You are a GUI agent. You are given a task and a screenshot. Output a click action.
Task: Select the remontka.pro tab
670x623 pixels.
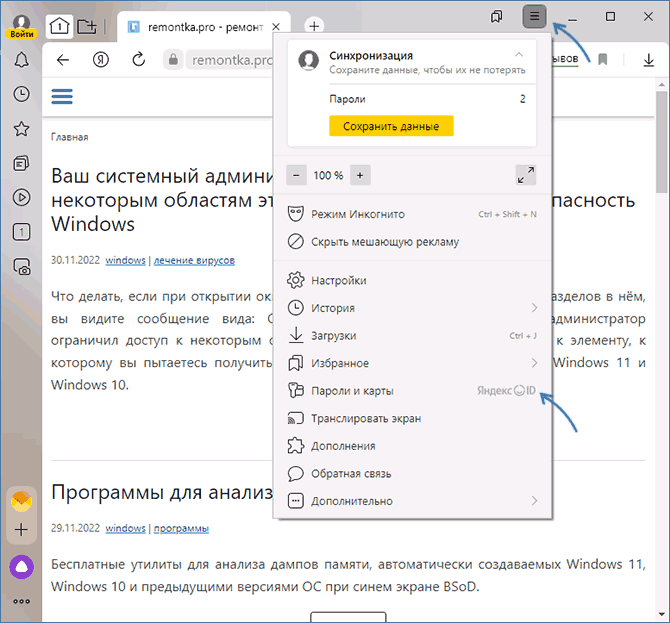pyautogui.click(x=204, y=27)
